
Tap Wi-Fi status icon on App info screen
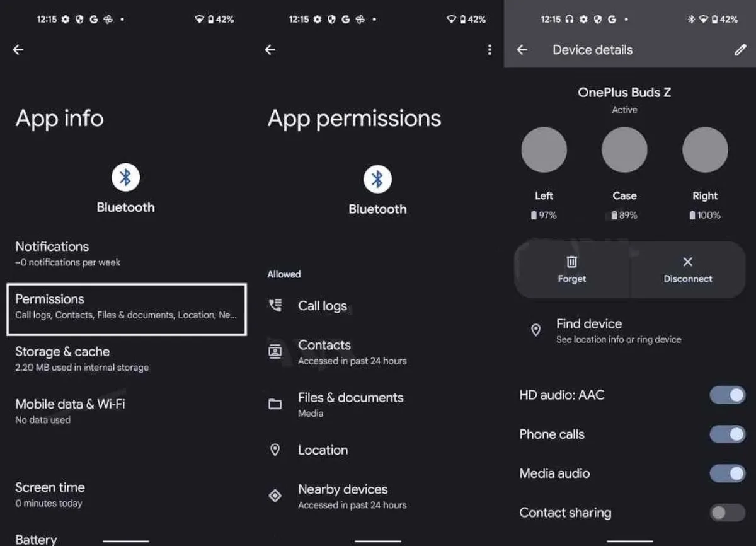coord(199,20)
